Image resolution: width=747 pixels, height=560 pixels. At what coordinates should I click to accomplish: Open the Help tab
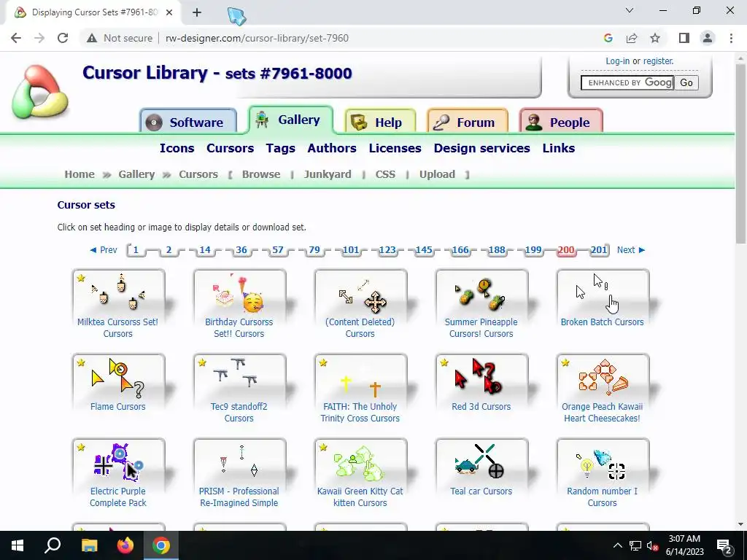(380, 122)
